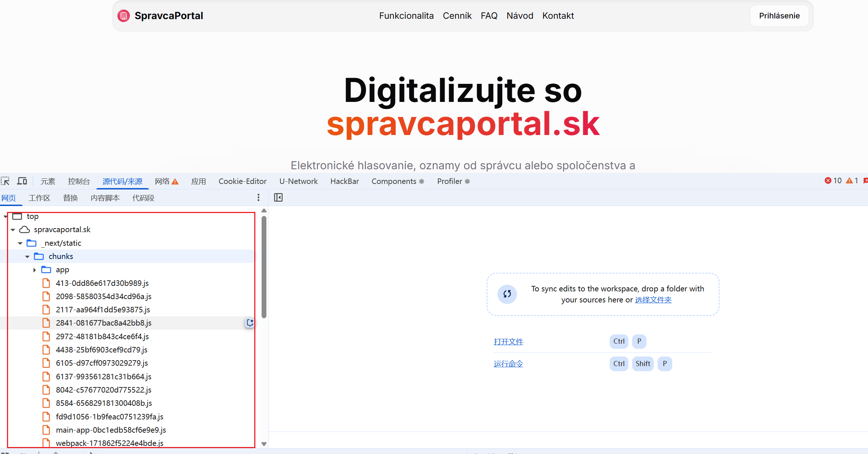Open the Sources panel more-options menu

coord(258,198)
